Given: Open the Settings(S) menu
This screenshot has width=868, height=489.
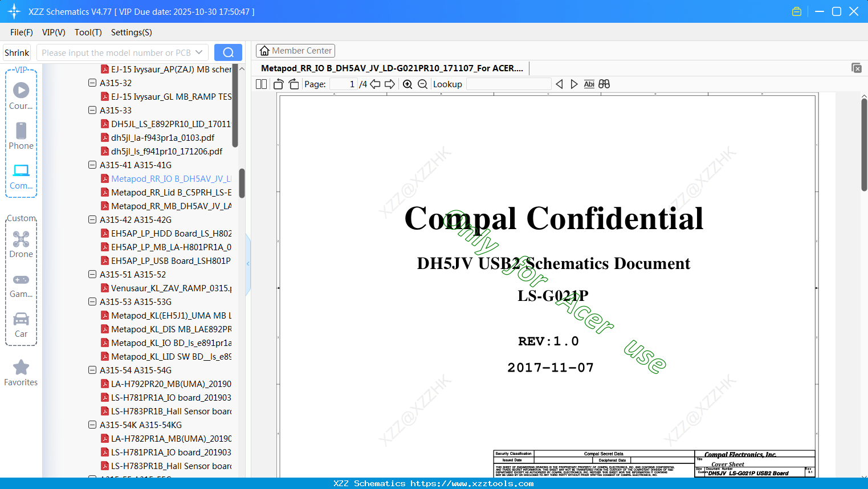Looking at the screenshot, I should pyautogui.click(x=132, y=32).
